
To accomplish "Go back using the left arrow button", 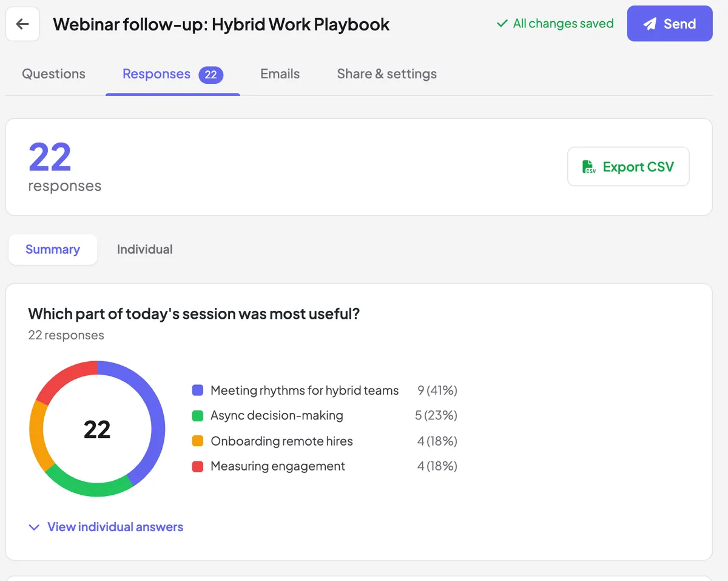I will (x=22, y=24).
